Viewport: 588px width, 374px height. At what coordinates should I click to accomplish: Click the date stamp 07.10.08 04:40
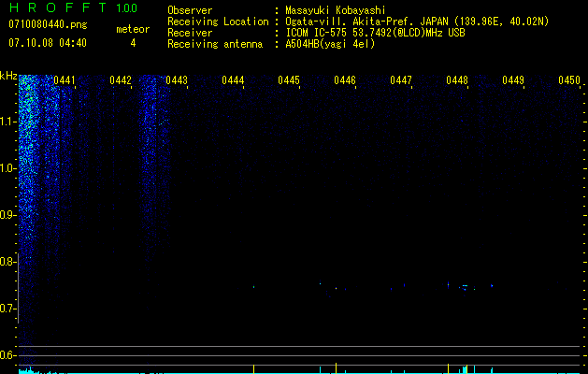coord(48,43)
